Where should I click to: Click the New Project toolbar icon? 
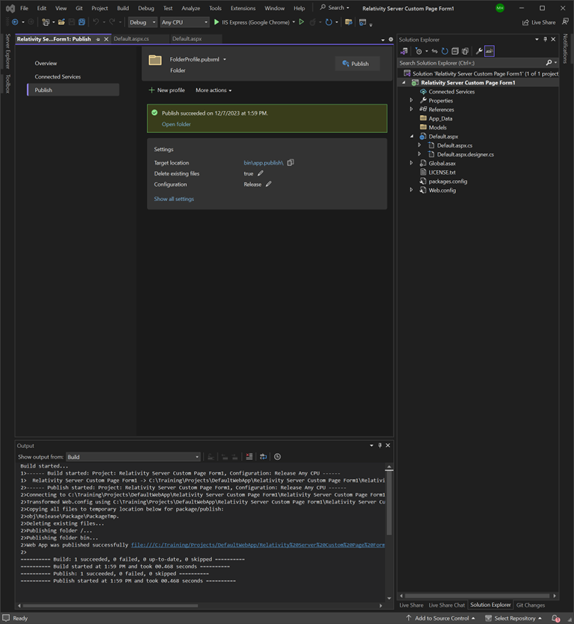45,22
